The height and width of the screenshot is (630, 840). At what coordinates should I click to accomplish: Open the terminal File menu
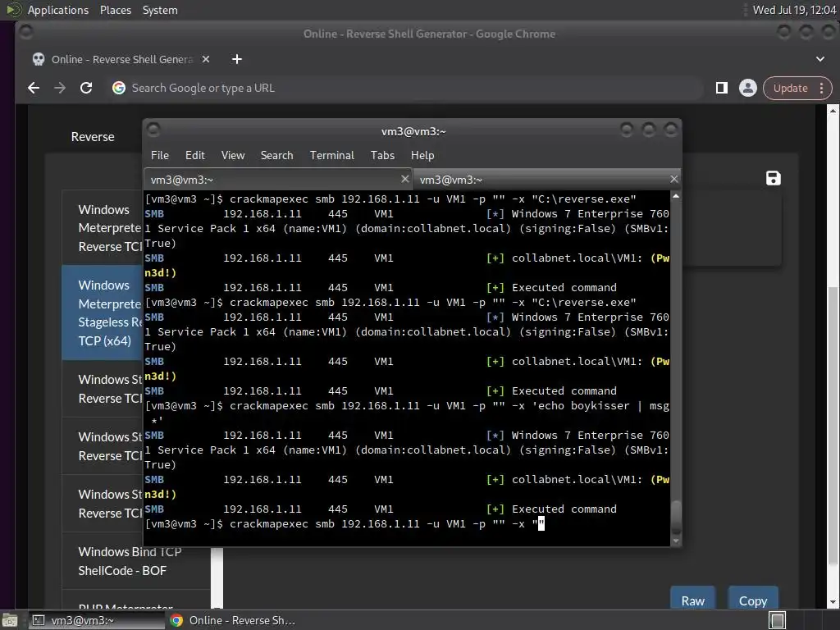click(x=160, y=155)
